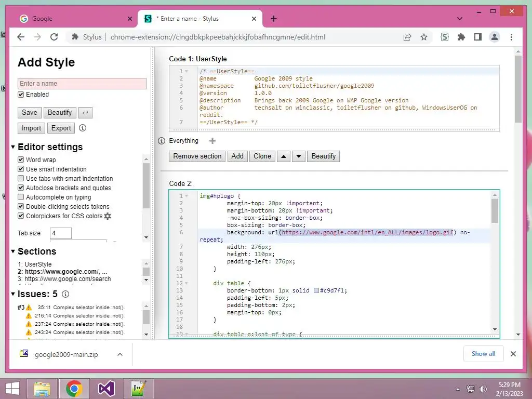
Task: Open the info icon next to Export
Action: (x=83, y=128)
